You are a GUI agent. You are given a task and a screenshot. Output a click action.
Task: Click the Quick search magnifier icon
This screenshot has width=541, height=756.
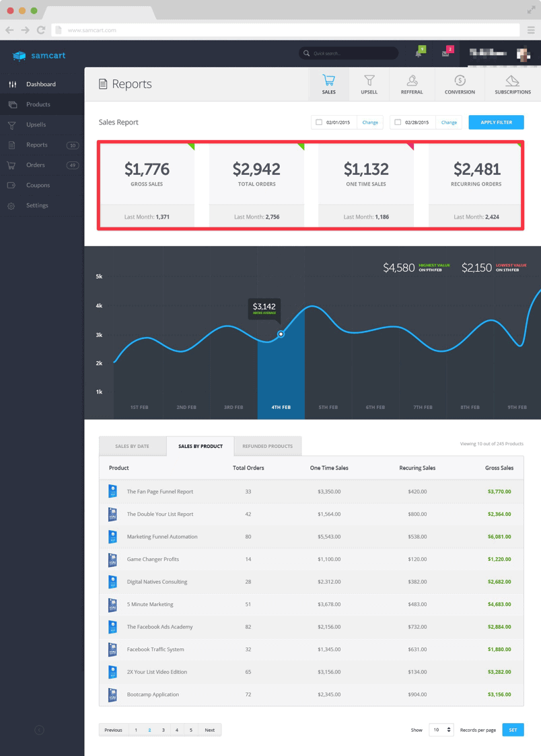tap(307, 53)
